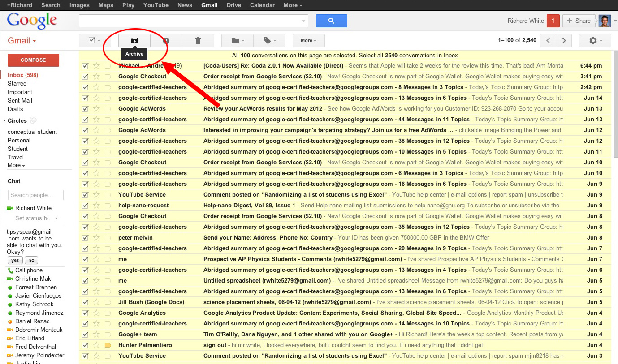Open chat with Kathy Schrock
This screenshot has width=618, height=364.
pyautogui.click(x=34, y=304)
